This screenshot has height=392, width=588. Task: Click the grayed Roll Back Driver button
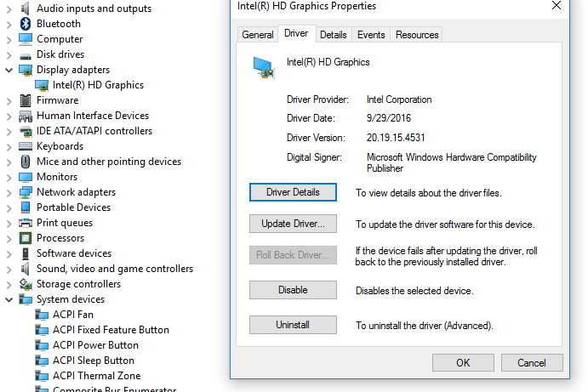pyautogui.click(x=293, y=255)
